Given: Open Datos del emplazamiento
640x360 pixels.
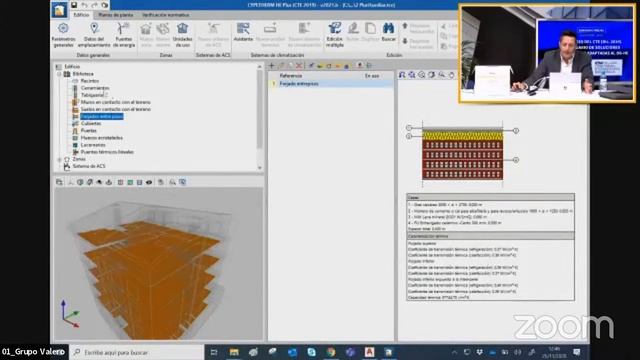Looking at the screenshot, I should pyautogui.click(x=94, y=35).
